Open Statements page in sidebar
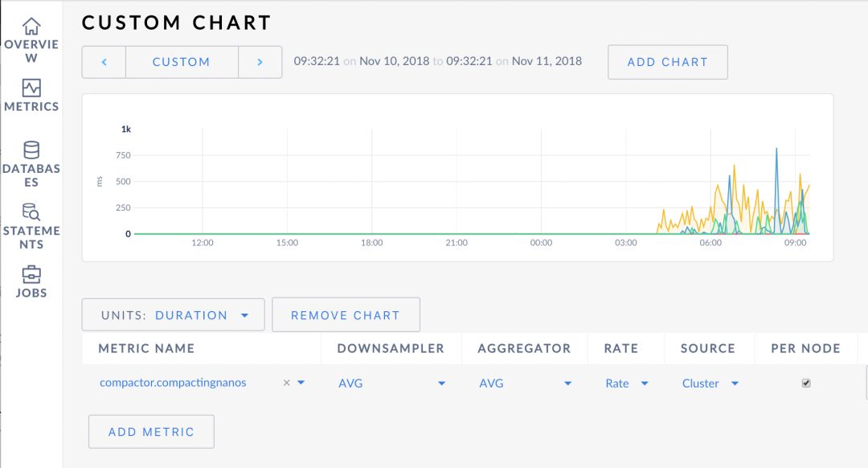Viewport: 868px width, 468px height. 31,227
